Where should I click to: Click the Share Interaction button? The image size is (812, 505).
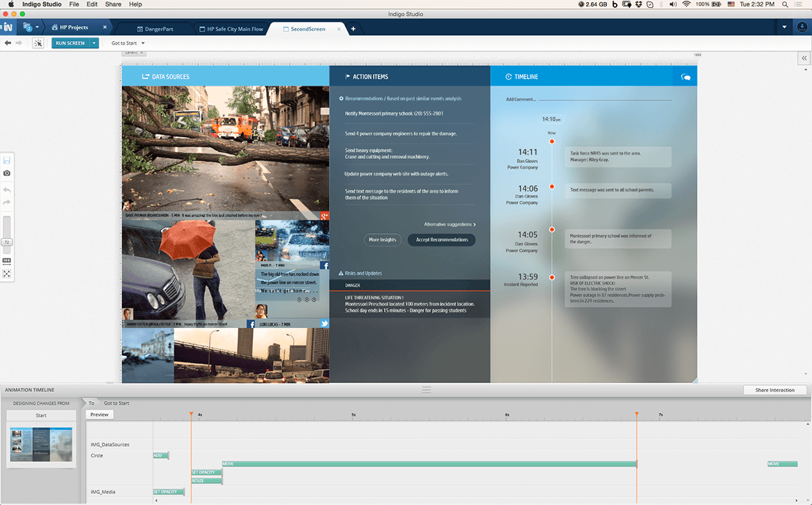pos(774,390)
